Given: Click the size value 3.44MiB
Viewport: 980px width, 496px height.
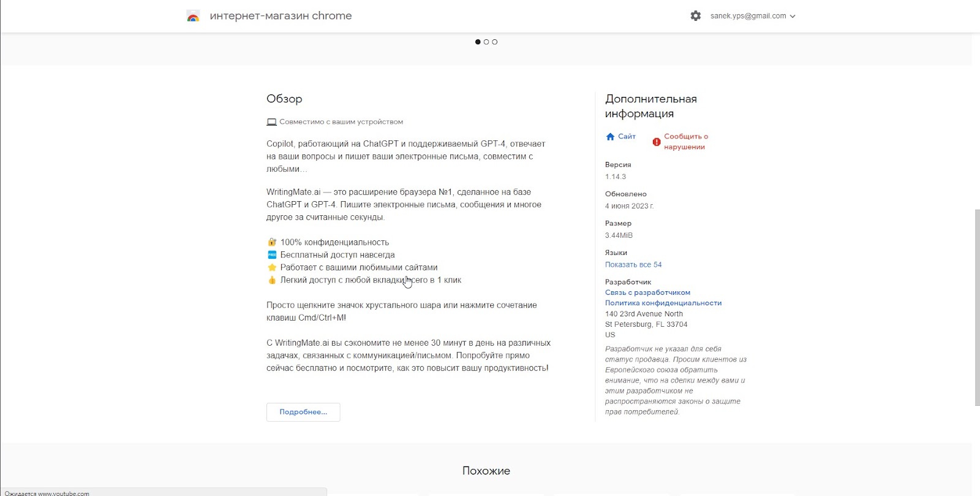Looking at the screenshot, I should [619, 235].
